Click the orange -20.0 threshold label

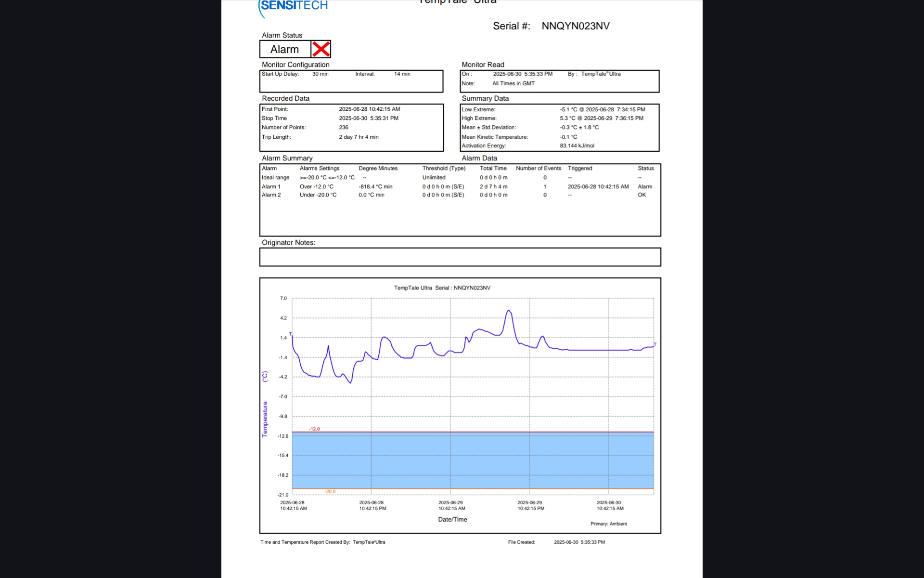[x=330, y=492]
